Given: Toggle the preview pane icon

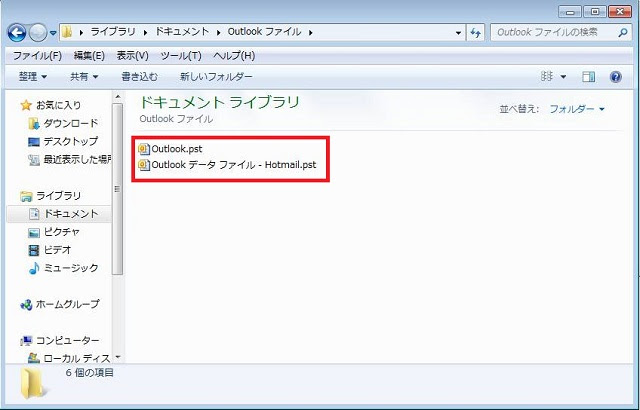Looking at the screenshot, I should click(589, 77).
